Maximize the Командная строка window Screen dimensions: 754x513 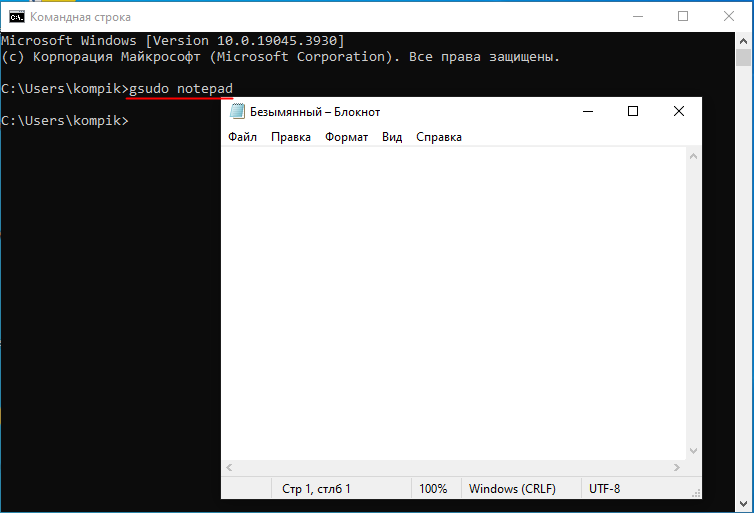tap(683, 16)
